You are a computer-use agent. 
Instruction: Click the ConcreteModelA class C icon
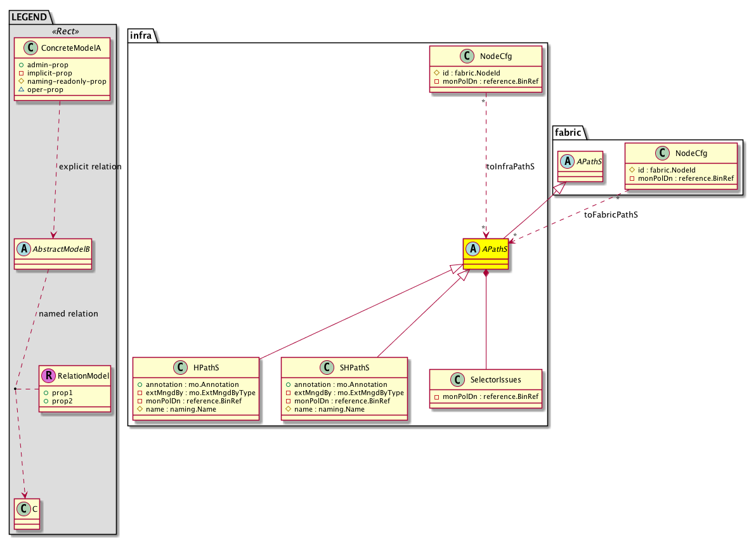click(27, 48)
